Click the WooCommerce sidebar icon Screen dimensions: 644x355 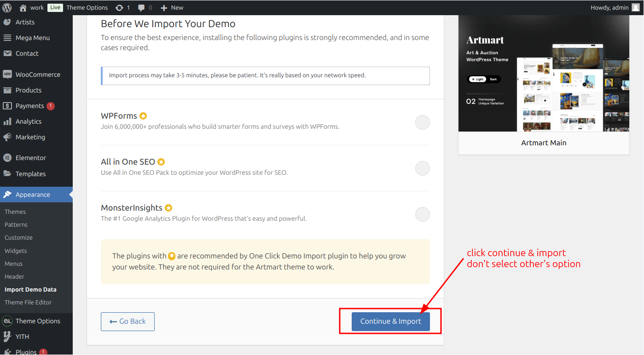pos(7,74)
